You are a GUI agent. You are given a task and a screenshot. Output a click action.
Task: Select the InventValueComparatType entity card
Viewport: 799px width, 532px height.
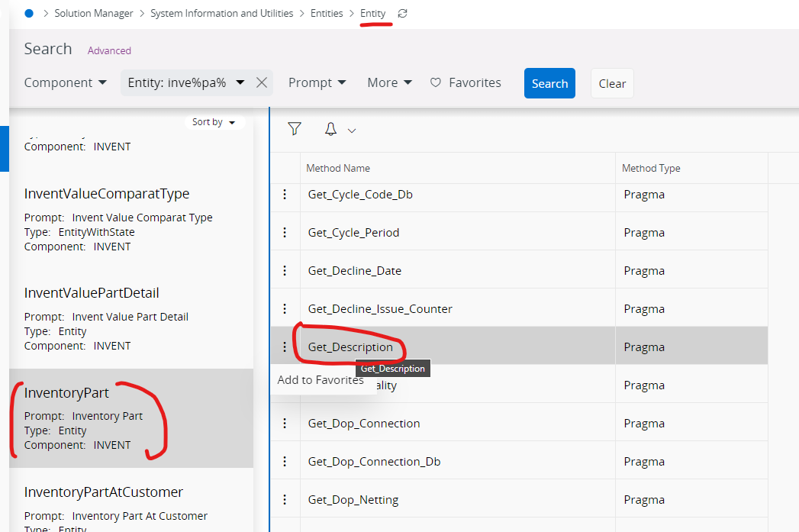(131, 219)
